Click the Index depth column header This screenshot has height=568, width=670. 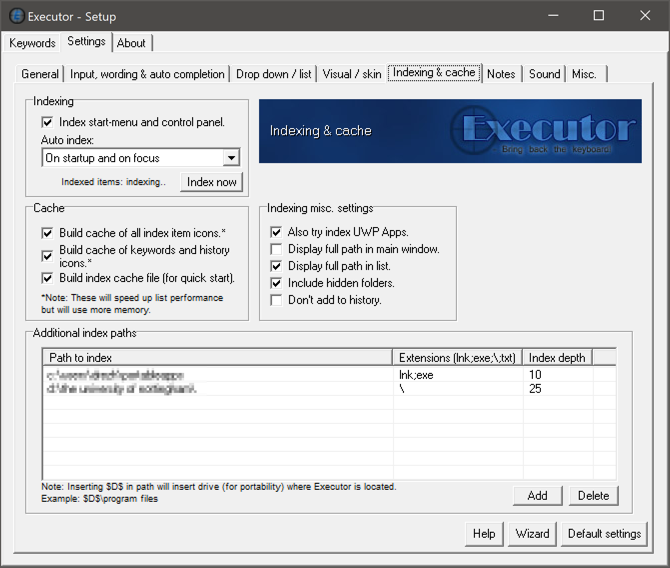point(557,358)
